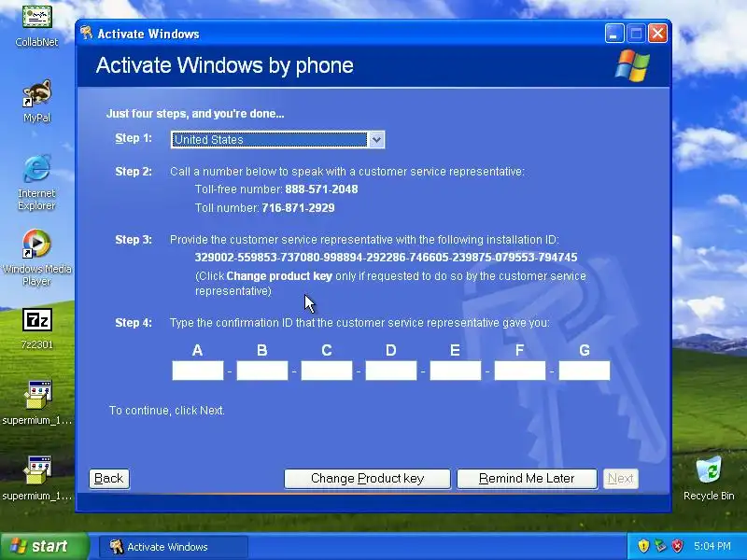Click the Remind Me Later button

pos(527,479)
